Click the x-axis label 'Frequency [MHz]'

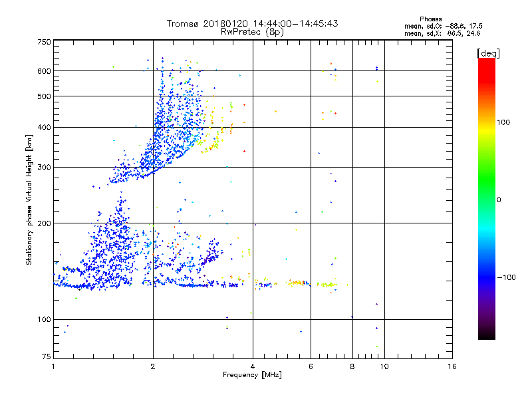pyautogui.click(x=252, y=375)
